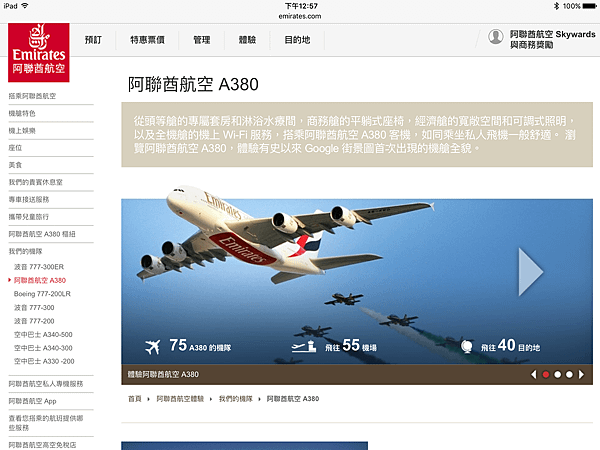Select the second carousel dot
This screenshot has height=450, width=600.
pyautogui.click(x=558, y=375)
